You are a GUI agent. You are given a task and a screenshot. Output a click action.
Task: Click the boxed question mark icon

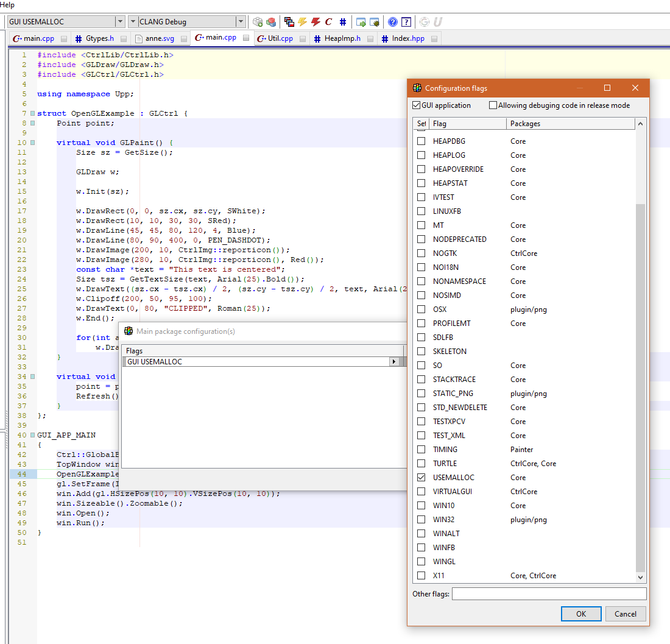tap(406, 22)
